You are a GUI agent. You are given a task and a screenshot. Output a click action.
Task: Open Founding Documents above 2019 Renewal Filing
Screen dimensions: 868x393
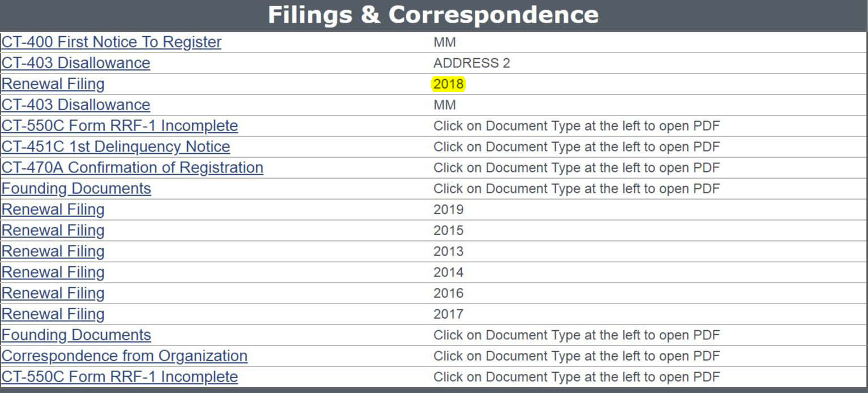76,189
